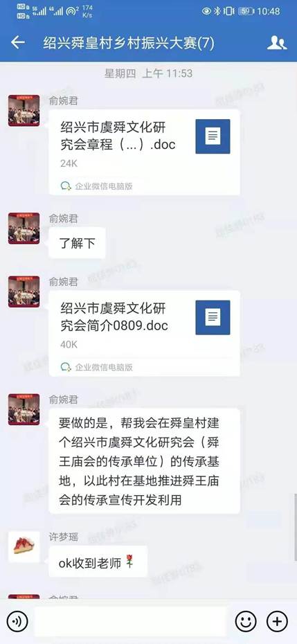Tap the back arrow in header
This screenshot has width=297, height=644.
coord(18,42)
